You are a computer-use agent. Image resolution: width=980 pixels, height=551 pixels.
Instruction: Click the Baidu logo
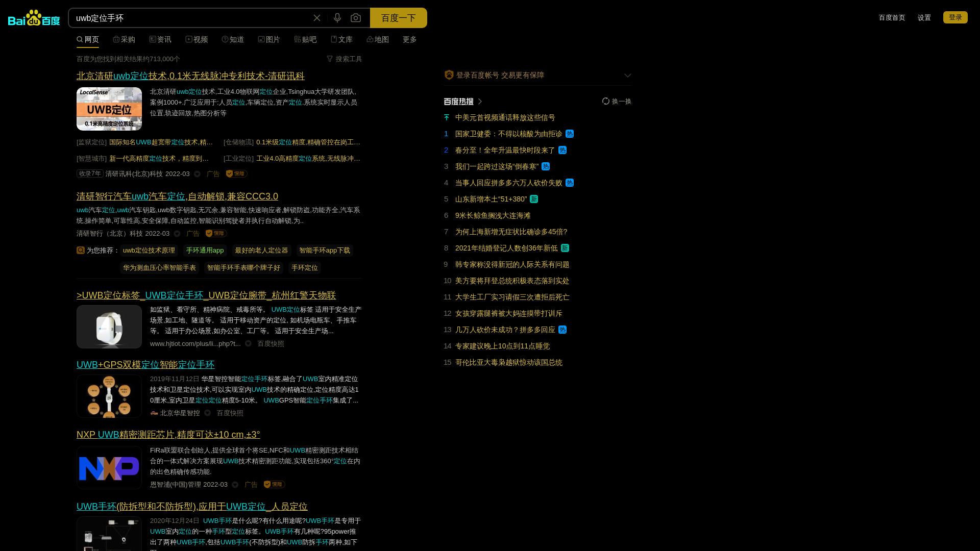point(34,18)
